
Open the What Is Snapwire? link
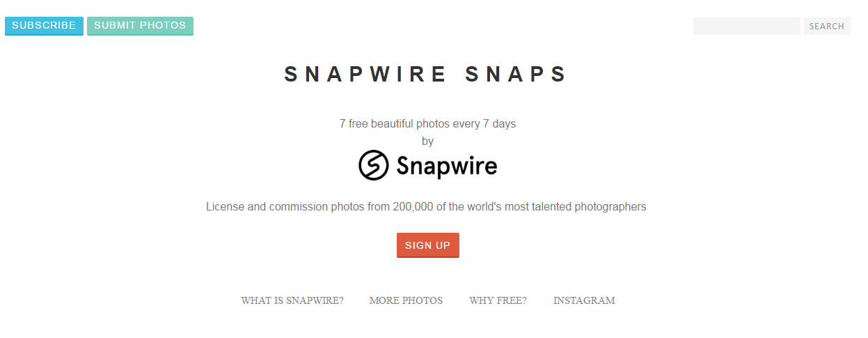coord(292,301)
